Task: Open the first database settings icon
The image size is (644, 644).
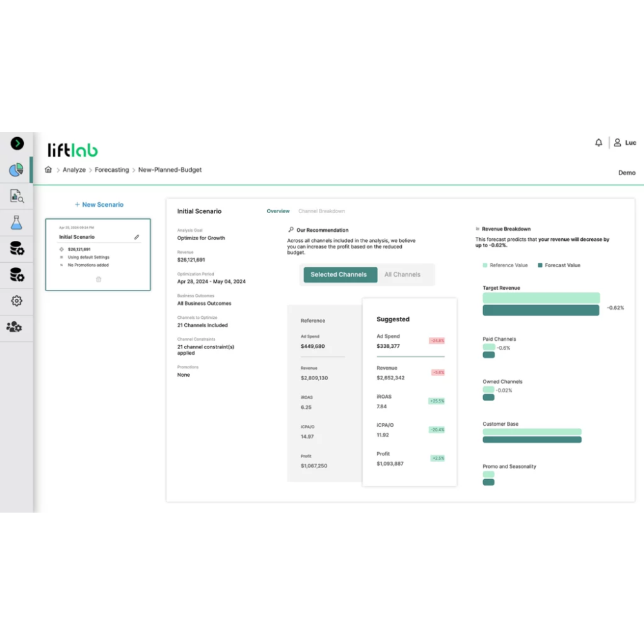Action: point(16,249)
